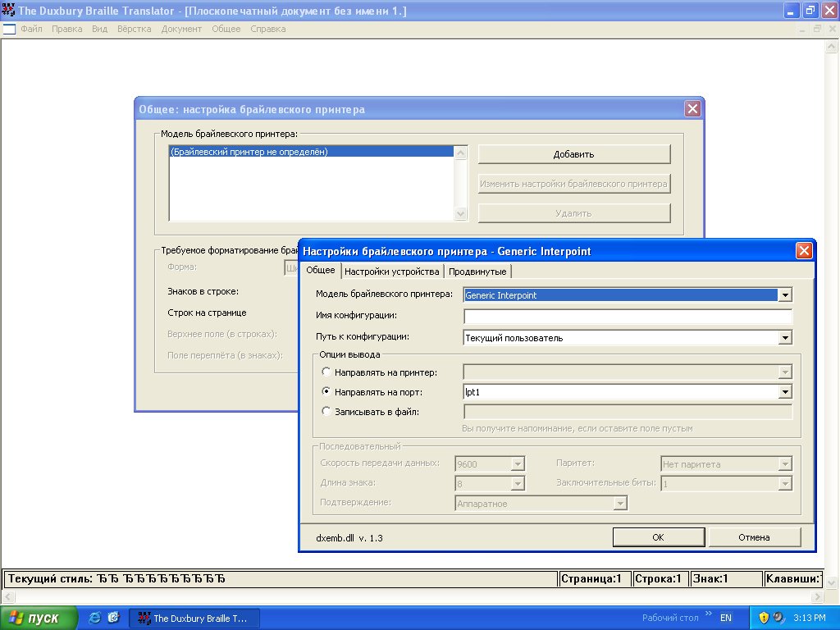Click the Клавиши: status bar field
Viewport: 840px width, 630px height.
(x=793, y=578)
